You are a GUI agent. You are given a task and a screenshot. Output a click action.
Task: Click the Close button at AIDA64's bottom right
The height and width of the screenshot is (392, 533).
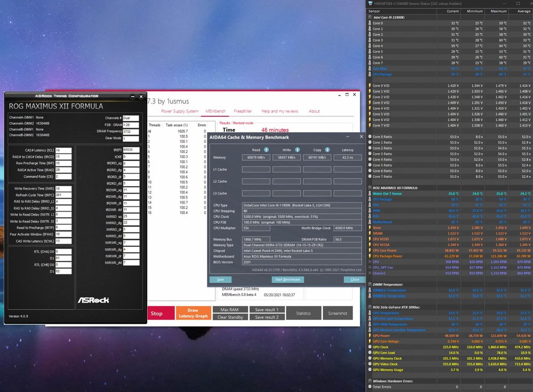pos(355,279)
